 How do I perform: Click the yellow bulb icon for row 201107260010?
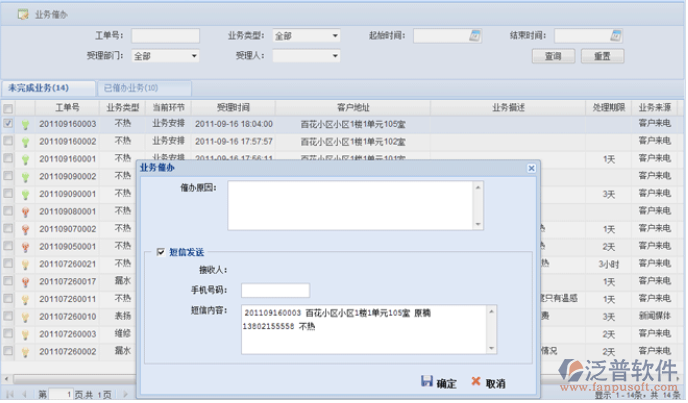(25, 317)
